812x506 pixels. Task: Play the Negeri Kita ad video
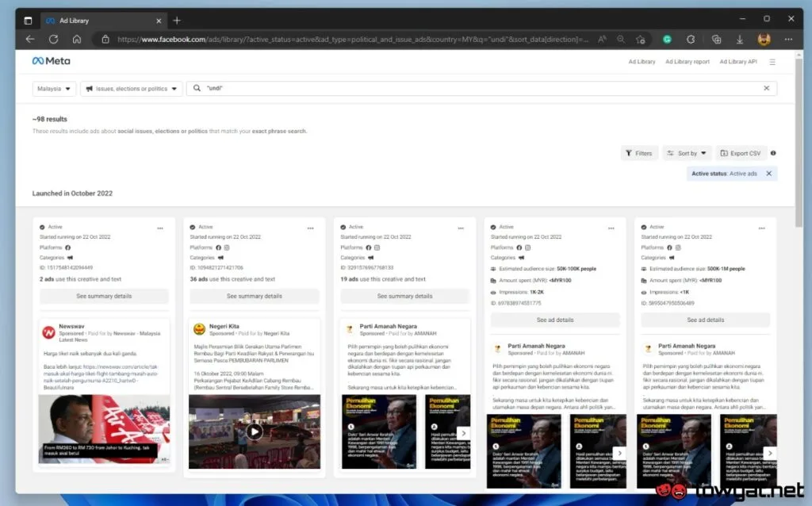(255, 432)
